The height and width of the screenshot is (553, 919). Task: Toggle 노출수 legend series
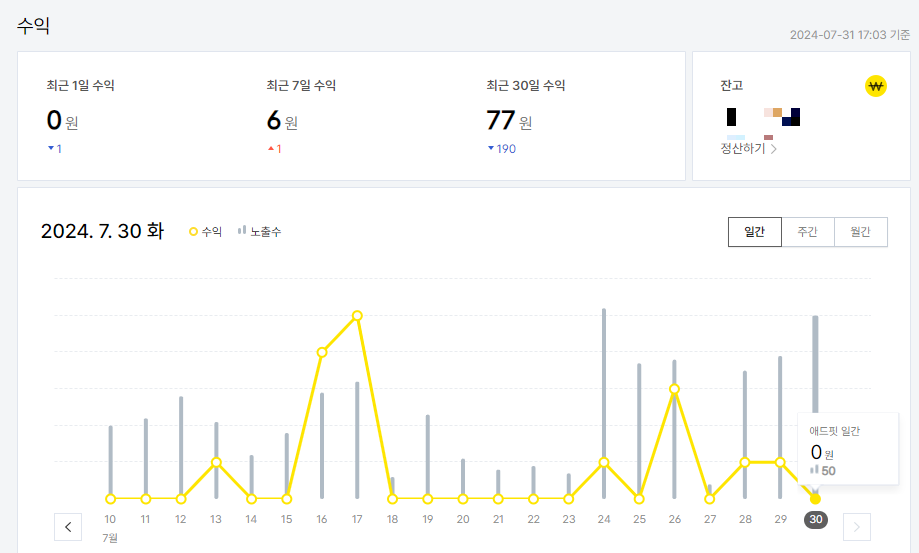(260, 232)
